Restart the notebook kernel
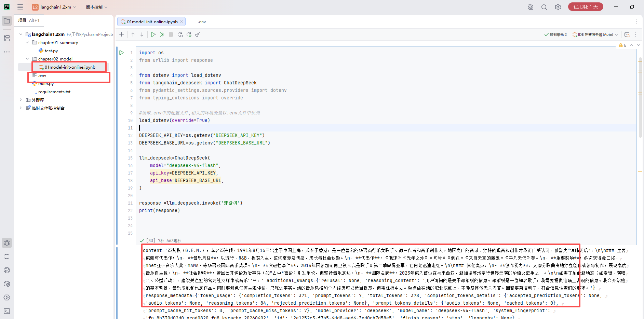Image resolution: width=644 pixels, height=319 pixels. (x=180, y=34)
